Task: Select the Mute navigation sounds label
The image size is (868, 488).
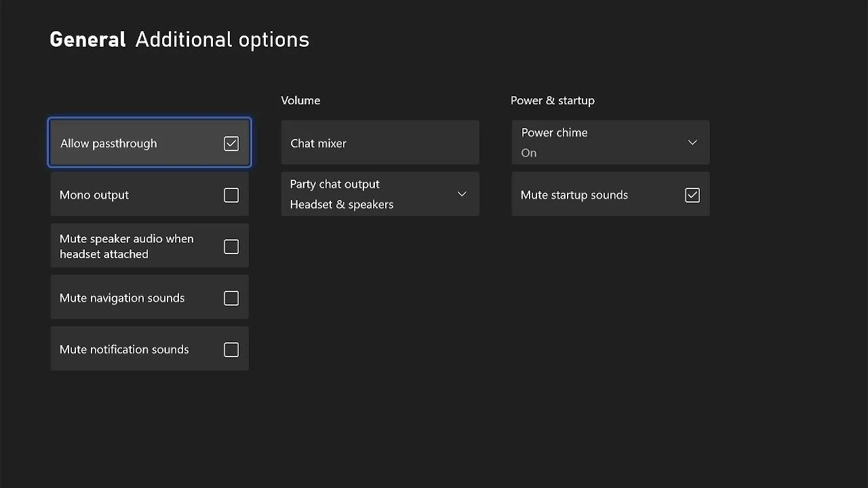Action: tap(122, 298)
